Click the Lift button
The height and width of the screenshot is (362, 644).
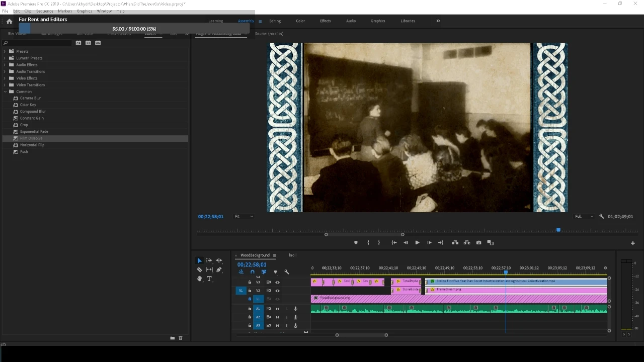point(455,242)
